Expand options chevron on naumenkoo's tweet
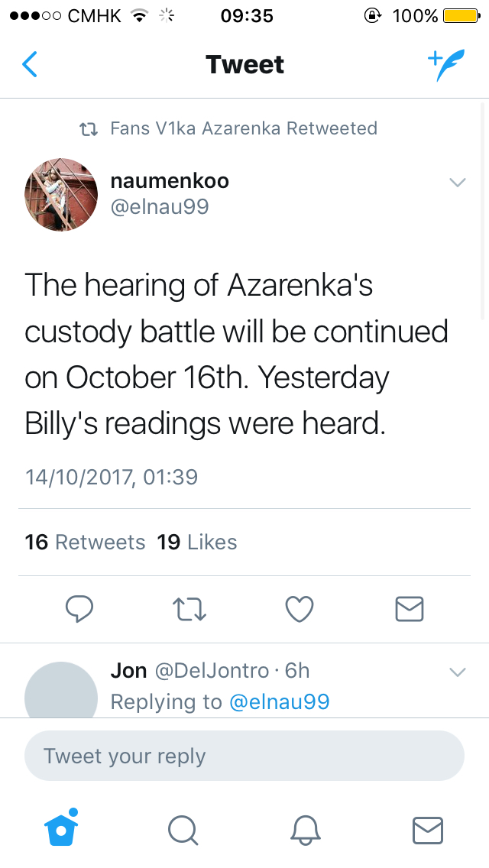Viewport: 489px width, 868px height. 457,182
